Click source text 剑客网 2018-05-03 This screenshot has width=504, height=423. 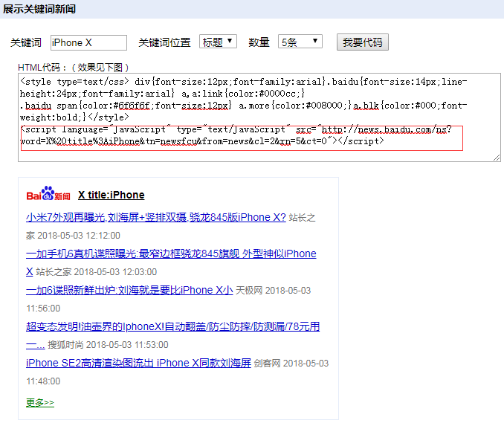[x=291, y=364]
